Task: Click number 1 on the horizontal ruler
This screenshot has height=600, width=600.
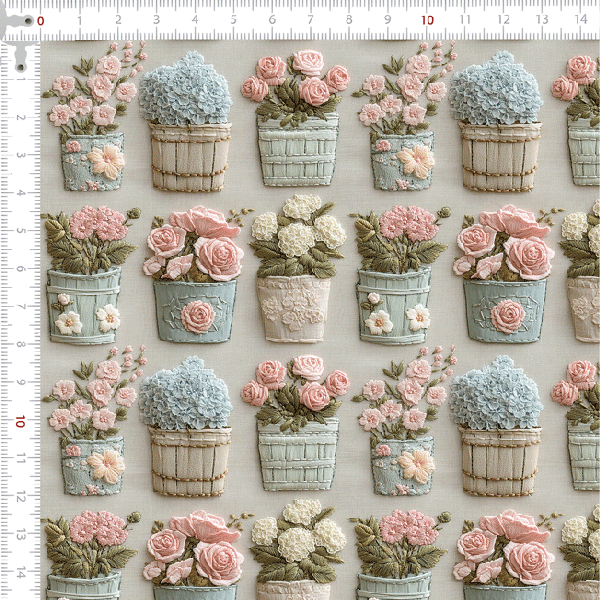Action: pos(79,20)
